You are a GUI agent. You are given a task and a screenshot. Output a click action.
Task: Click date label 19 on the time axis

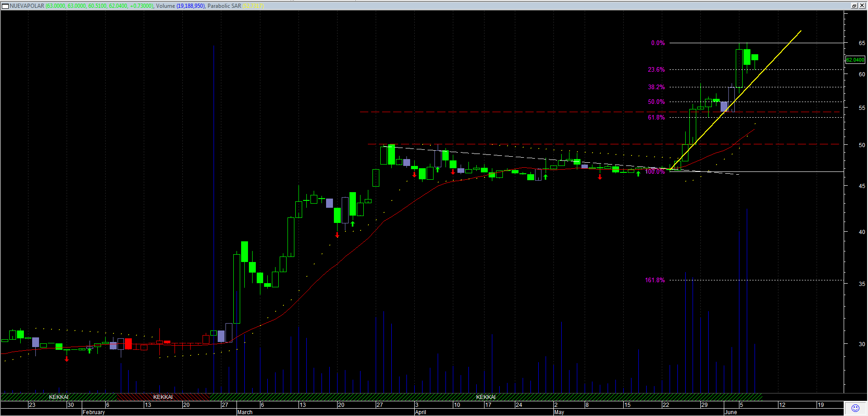(x=821, y=405)
